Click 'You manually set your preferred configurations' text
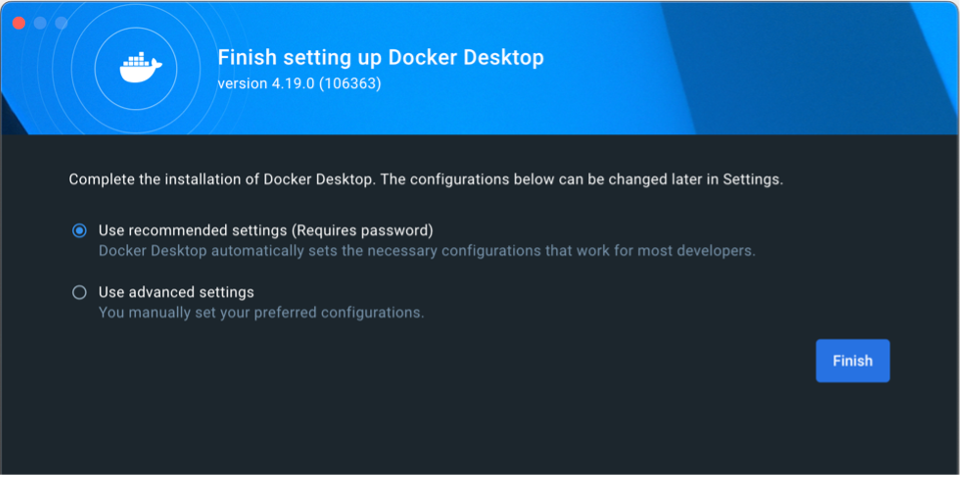962x479 pixels. (261, 312)
